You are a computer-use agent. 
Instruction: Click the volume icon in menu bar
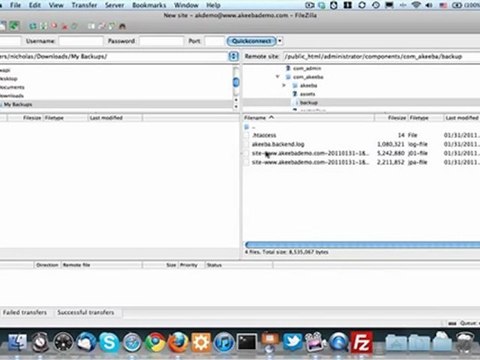pos(429,5)
